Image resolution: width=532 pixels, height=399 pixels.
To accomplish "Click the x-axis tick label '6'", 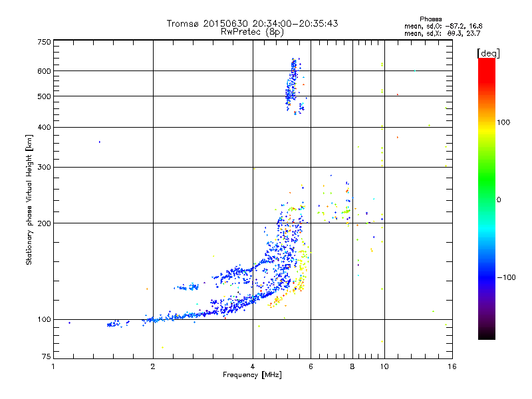I will [311, 366].
